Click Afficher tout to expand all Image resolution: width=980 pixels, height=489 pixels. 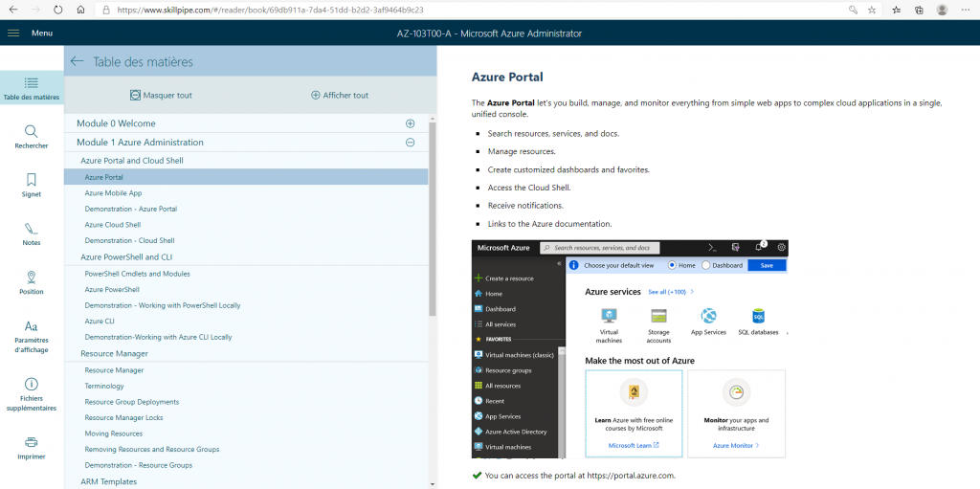340,95
